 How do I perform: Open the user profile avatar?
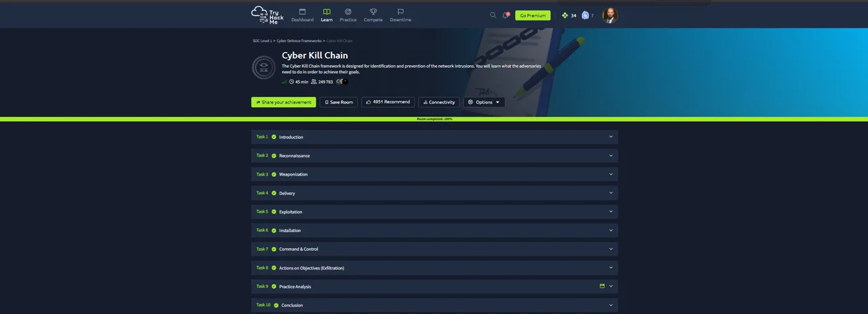click(610, 16)
